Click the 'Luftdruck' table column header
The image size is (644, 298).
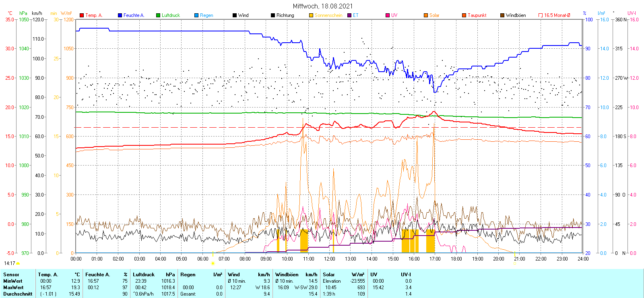pyautogui.click(x=144, y=275)
